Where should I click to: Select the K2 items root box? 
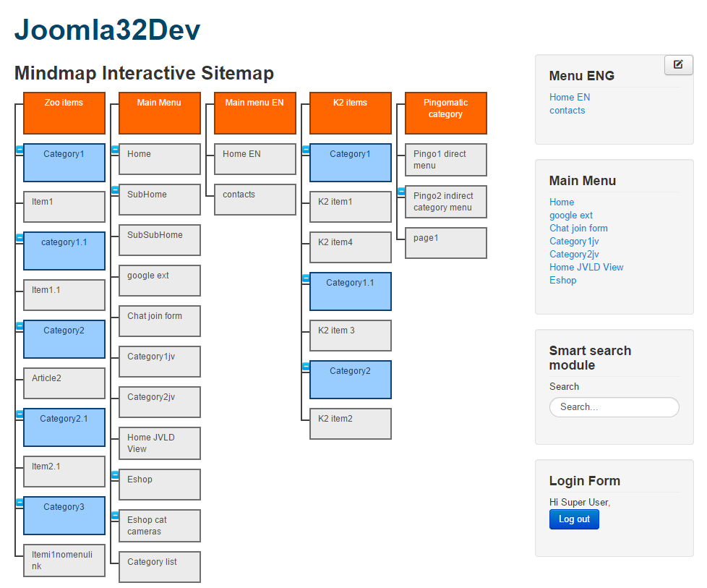(351, 114)
